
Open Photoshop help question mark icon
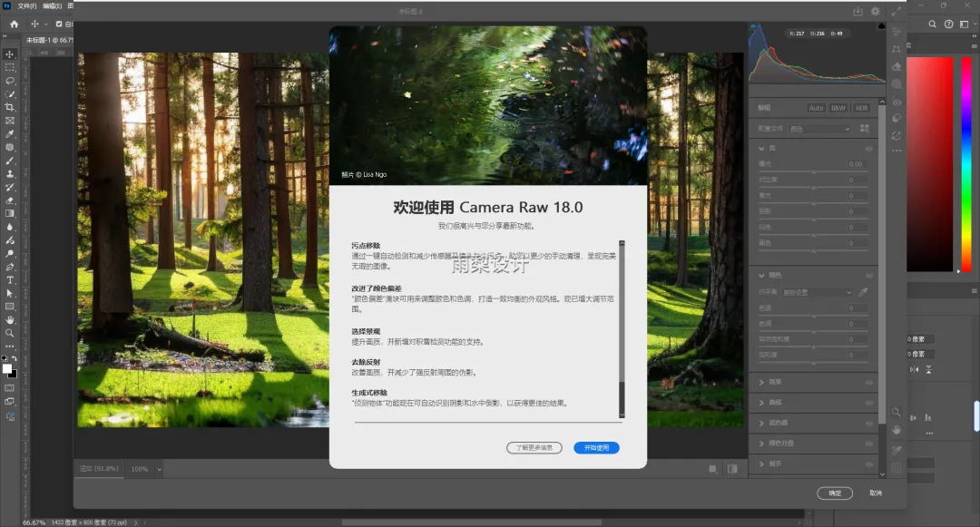[948, 24]
